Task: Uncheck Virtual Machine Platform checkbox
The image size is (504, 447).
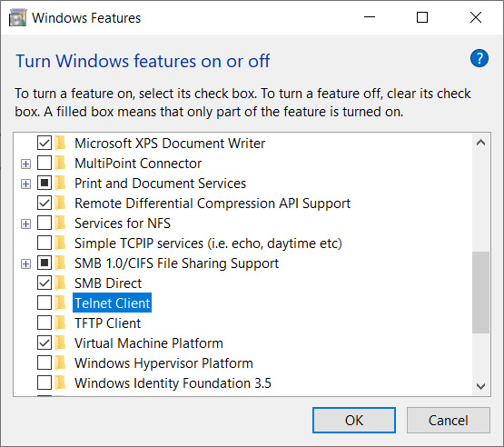Action: (x=44, y=343)
